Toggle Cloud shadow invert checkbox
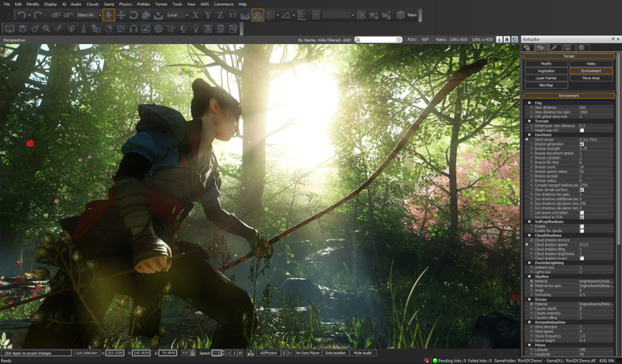Image resolution: width=622 pixels, height=364 pixels. coord(582,258)
